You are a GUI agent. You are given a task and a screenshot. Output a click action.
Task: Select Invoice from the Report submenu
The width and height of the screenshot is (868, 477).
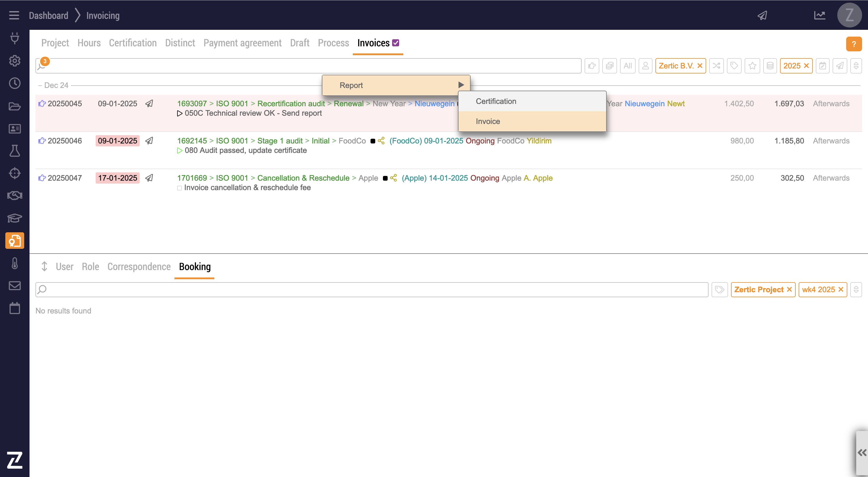click(x=487, y=121)
